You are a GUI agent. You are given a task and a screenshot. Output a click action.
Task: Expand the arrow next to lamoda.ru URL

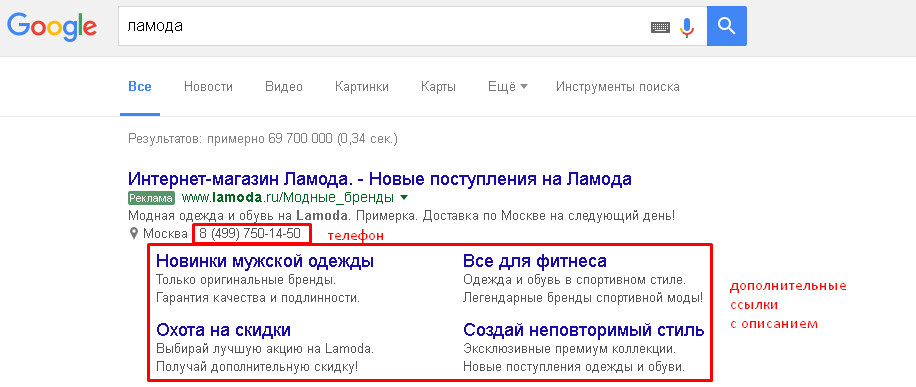[404, 198]
